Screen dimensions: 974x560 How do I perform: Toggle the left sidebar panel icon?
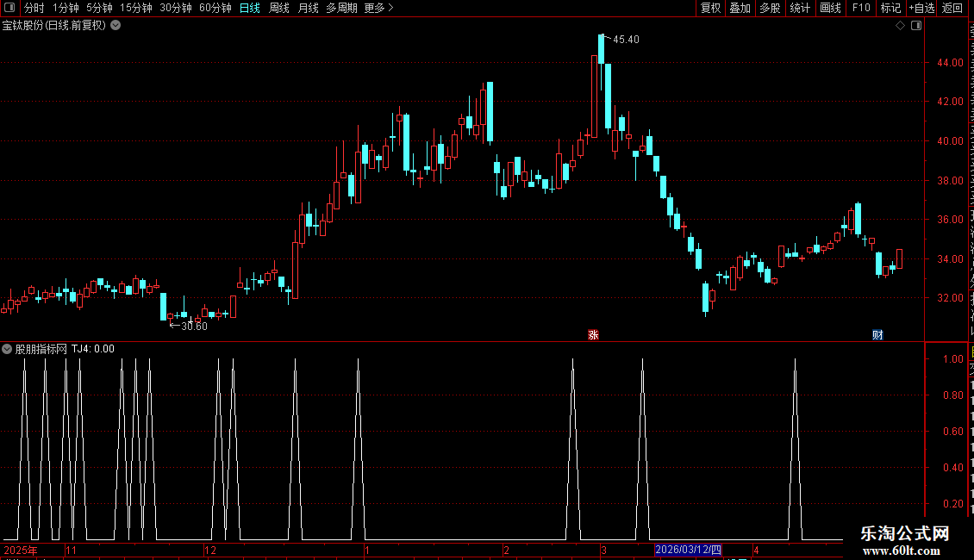(9, 8)
